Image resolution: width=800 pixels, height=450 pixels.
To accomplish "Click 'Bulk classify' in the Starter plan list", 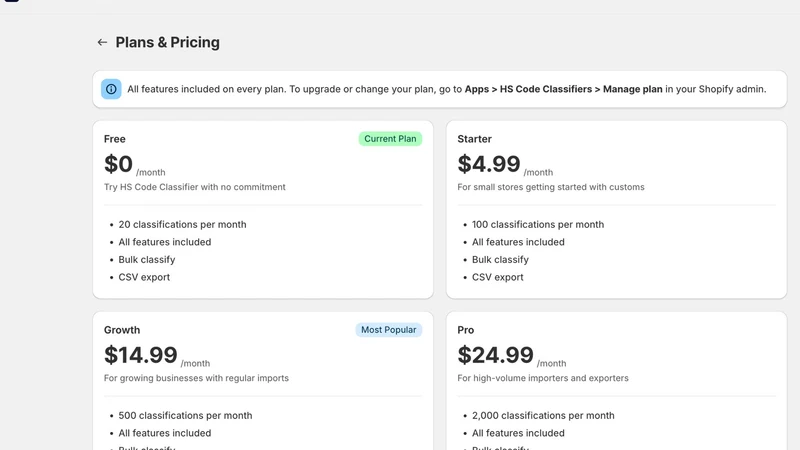I will point(501,260).
